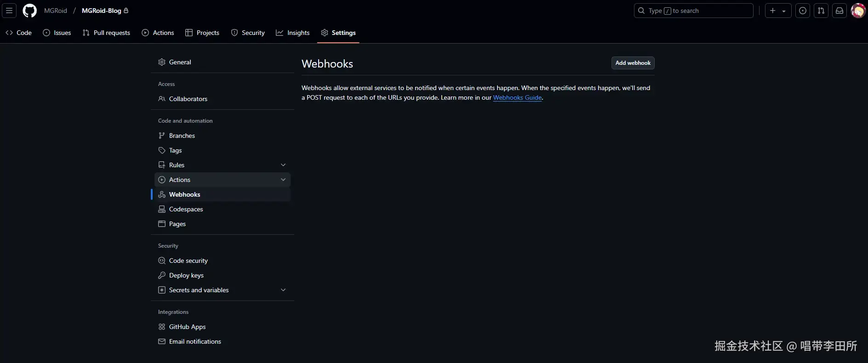Screen dimensions: 868x363
Task: Click the GitHub logo icon
Action: click(x=30, y=11)
